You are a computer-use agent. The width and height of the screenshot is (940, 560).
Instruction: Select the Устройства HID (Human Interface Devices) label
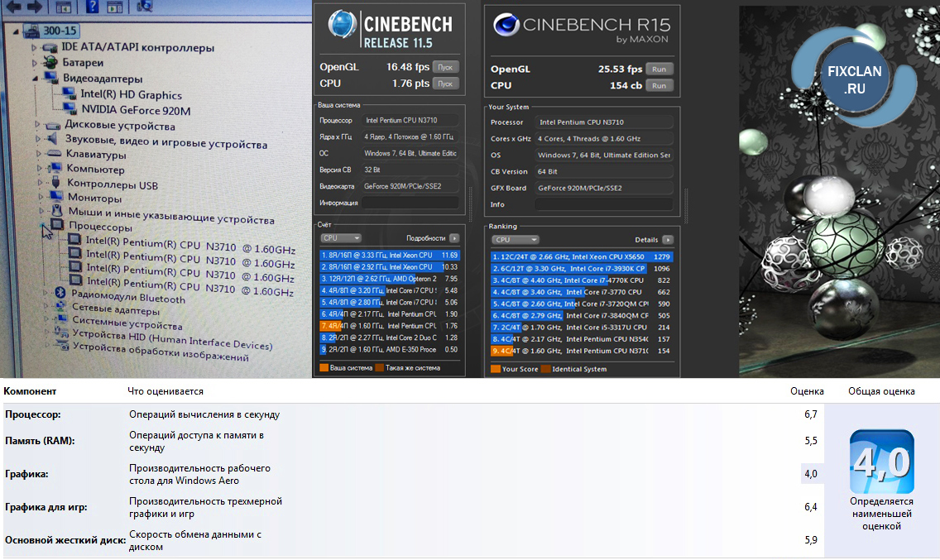(173, 339)
